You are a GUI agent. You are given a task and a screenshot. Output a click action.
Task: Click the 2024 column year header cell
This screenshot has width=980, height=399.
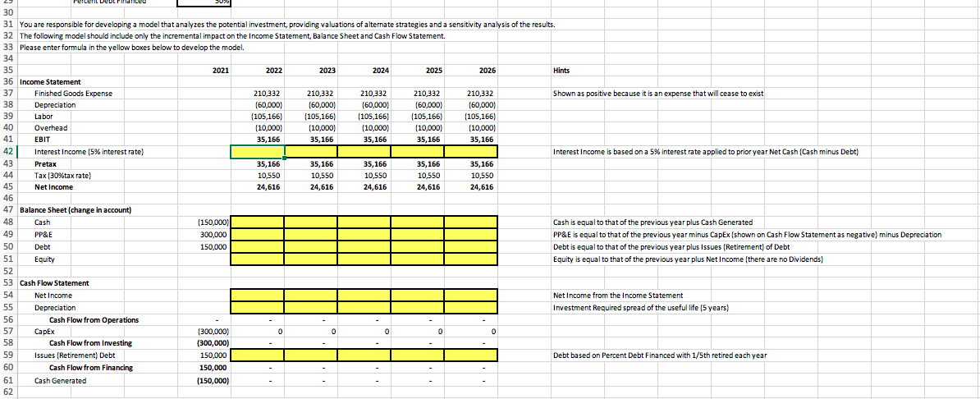[364, 71]
